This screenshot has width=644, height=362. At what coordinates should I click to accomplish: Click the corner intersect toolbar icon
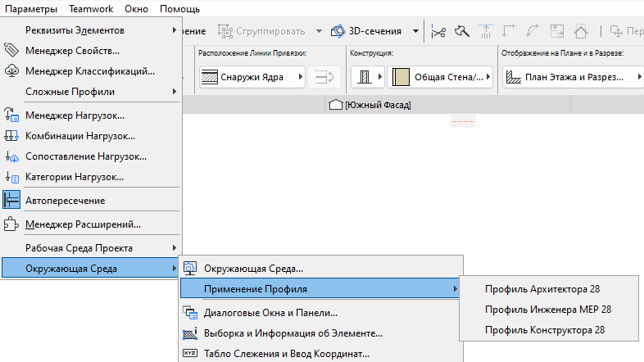click(x=510, y=31)
